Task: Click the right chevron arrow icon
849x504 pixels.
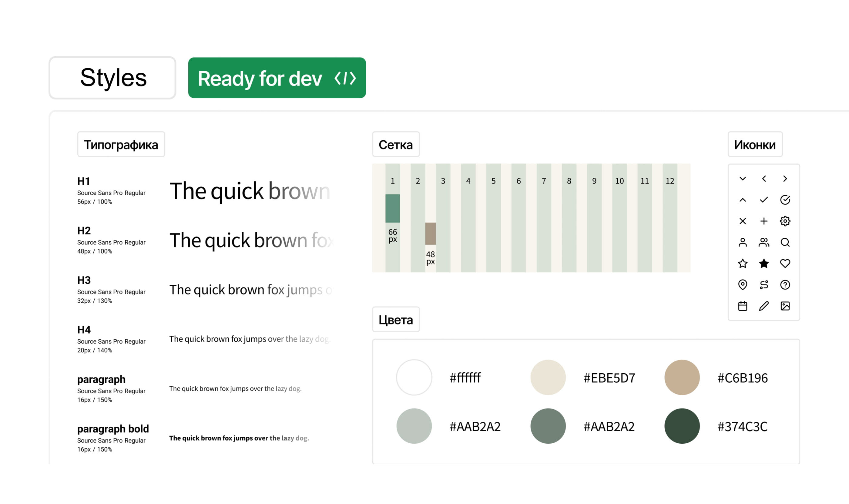Action: [785, 179]
